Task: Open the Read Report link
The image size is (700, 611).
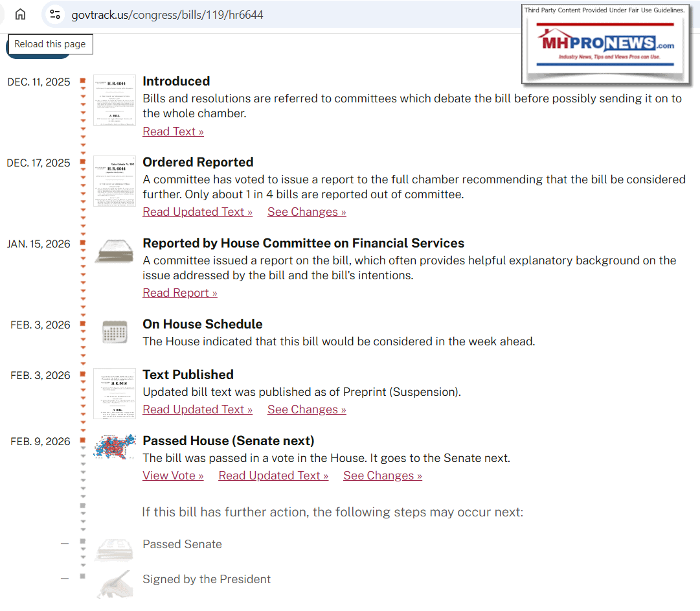Action: click(x=180, y=293)
